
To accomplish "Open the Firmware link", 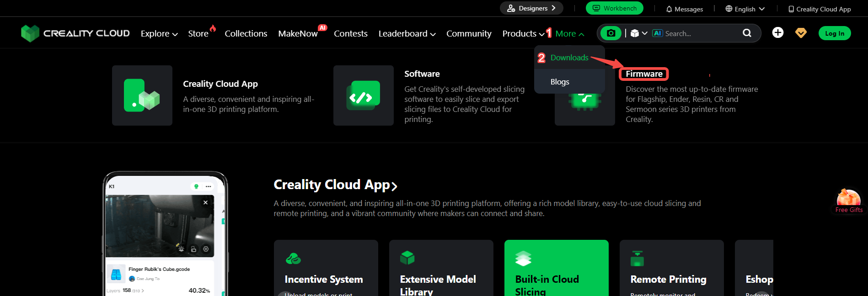I will [x=643, y=74].
